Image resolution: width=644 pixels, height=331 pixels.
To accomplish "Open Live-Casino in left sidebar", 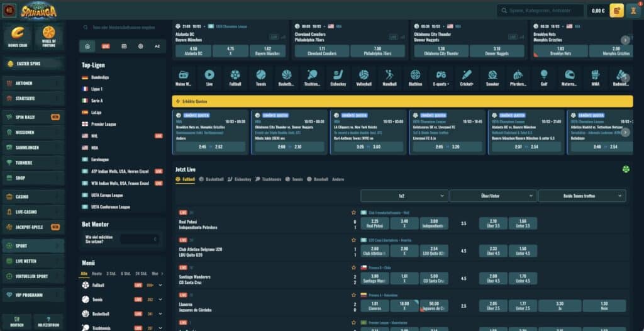I will pyautogui.click(x=33, y=212).
